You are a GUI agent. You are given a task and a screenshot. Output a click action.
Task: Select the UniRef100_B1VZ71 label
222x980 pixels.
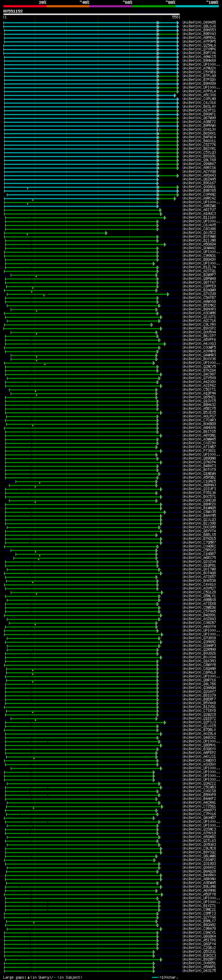pos(199,906)
